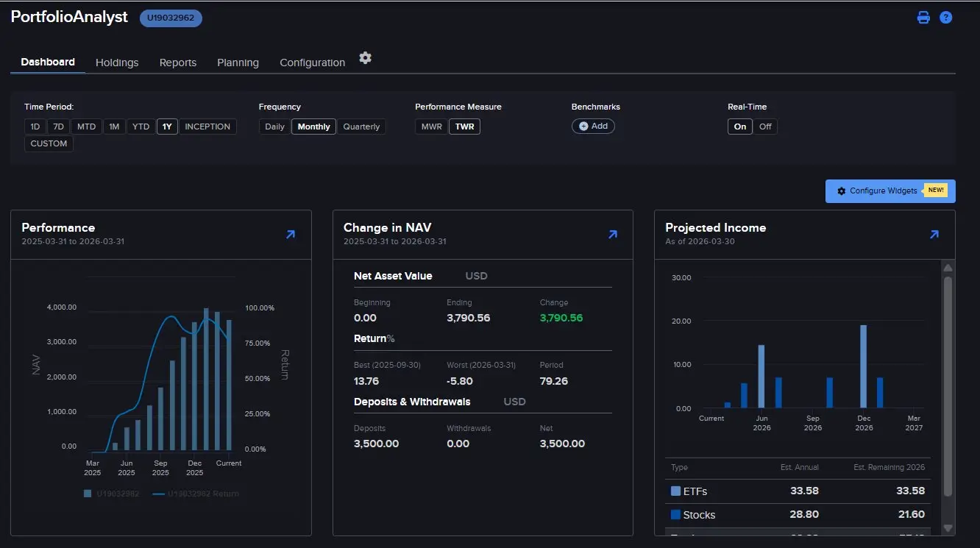The image size is (980, 548).
Task: Set frequency to Monthly
Action: tap(314, 127)
